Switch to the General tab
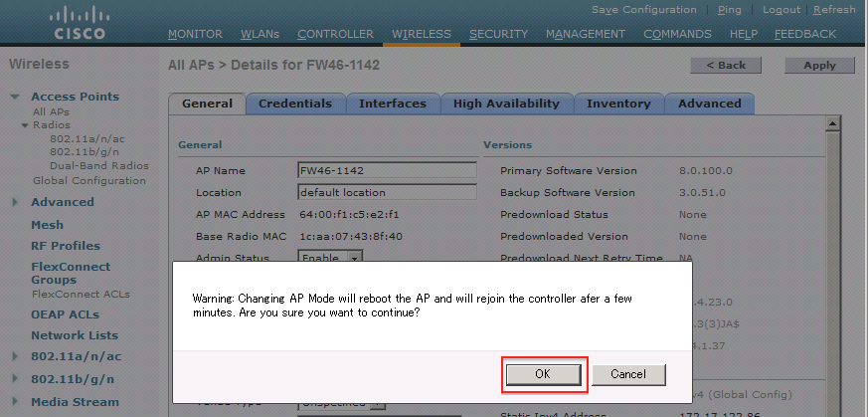This screenshot has width=868, height=417. pos(207,104)
